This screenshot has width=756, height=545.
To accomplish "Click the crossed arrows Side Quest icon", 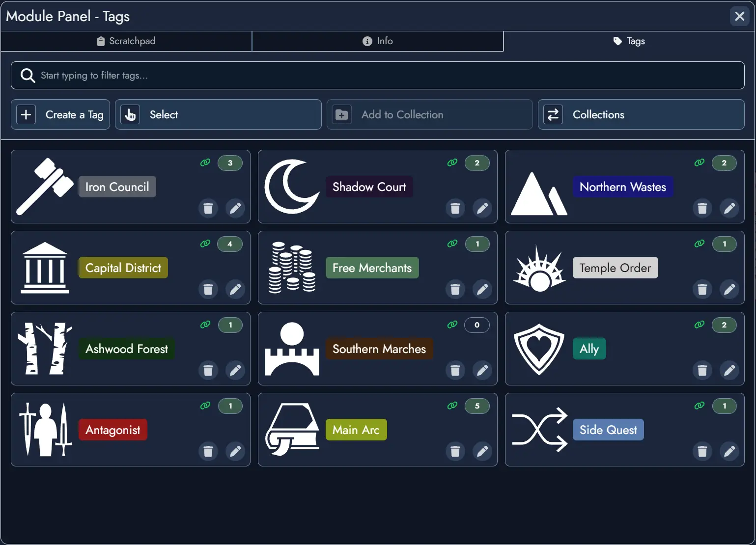I will [539, 430].
